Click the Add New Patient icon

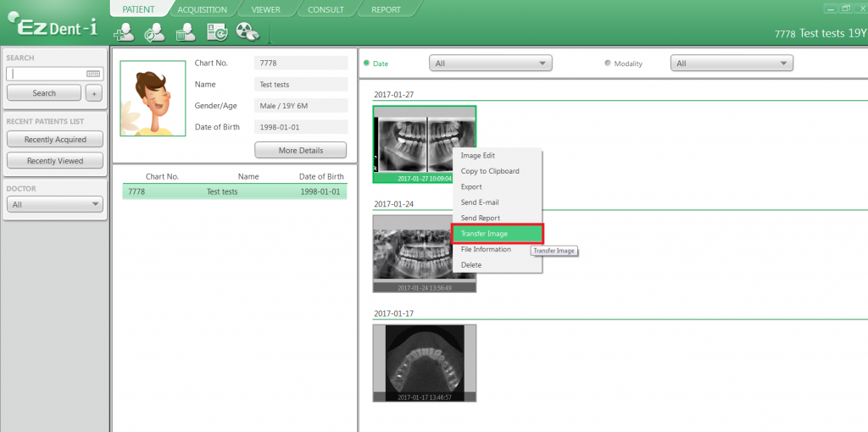[124, 32]
